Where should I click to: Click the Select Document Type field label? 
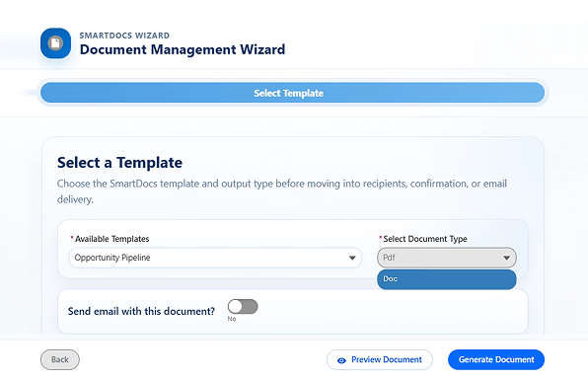click(425, 239)
